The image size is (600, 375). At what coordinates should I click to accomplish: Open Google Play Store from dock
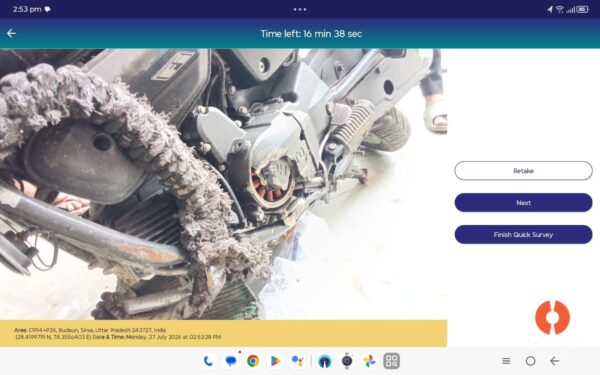coord(275,361)
